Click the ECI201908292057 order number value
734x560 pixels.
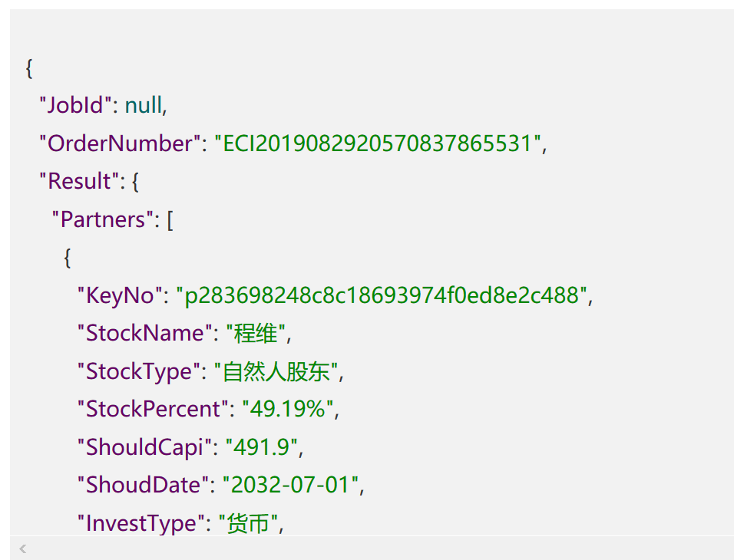(x=378, y=143)
